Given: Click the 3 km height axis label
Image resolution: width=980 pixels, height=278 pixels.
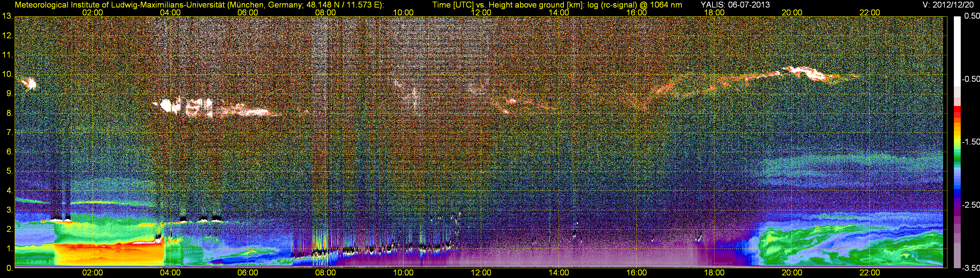Looking at the screenshot, I should [x=9, y=210].
